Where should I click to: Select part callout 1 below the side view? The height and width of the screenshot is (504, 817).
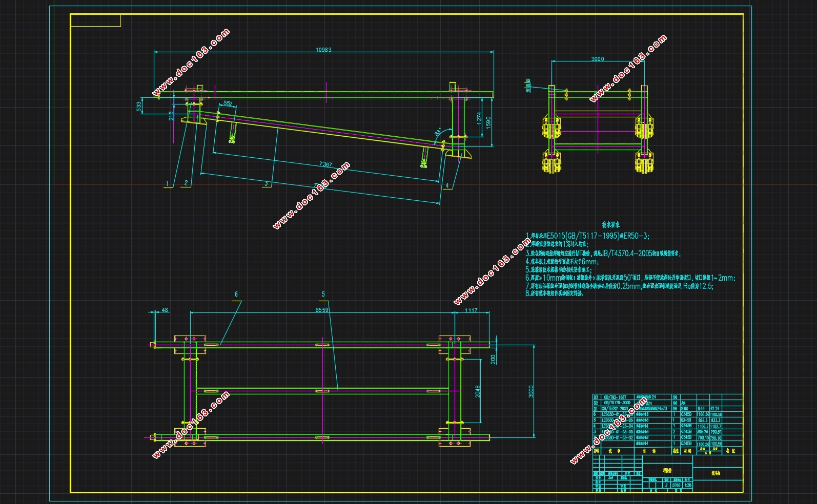pyautogui.click(x=167, y=183)
